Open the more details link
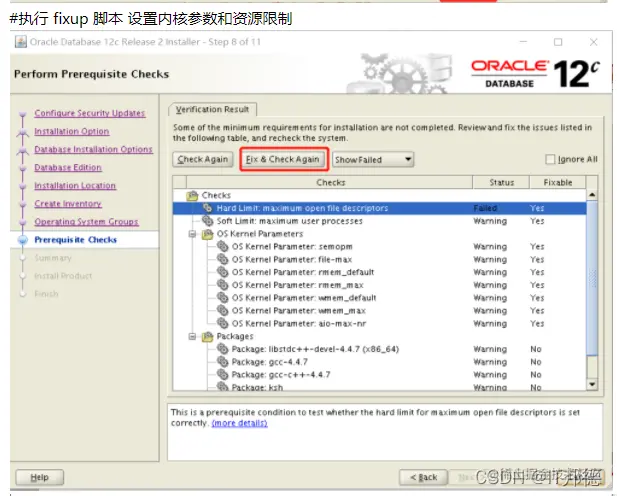Image resolution: width=617 pixels, height=496 pixels. (240, 423)
